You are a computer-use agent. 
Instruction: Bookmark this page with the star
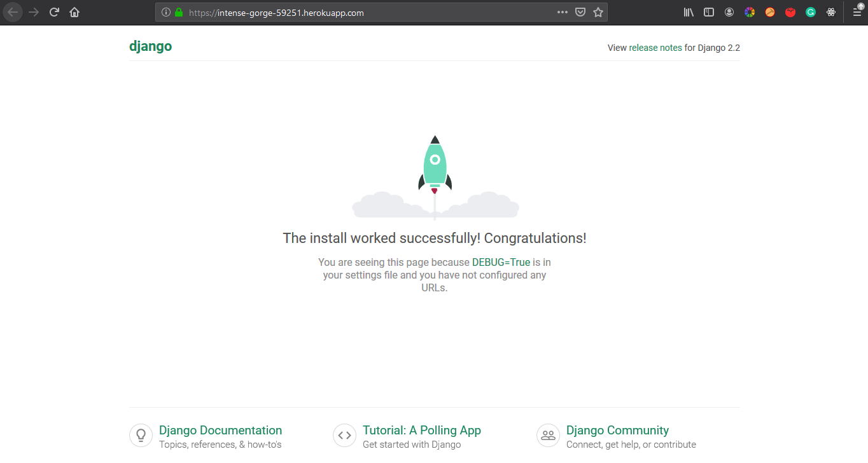[598, 12]
